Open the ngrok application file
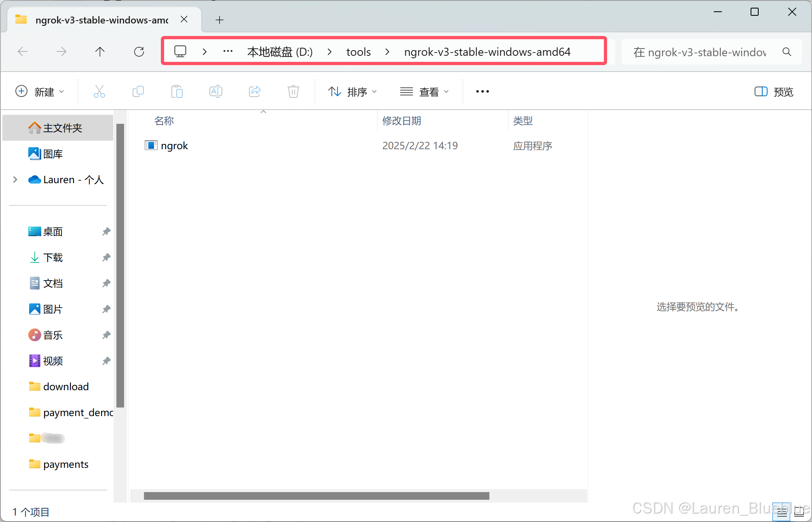 174,146
